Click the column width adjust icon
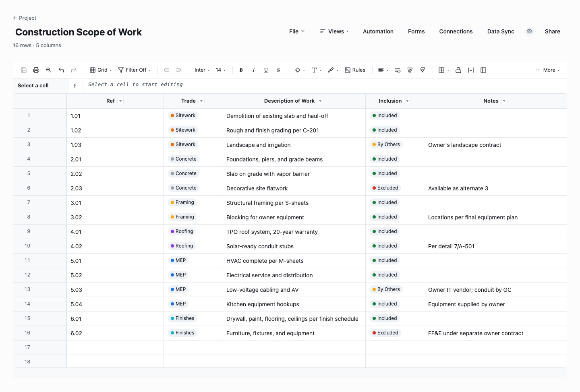Viewport: 580px width, 392px height. (x=471, y=70)
